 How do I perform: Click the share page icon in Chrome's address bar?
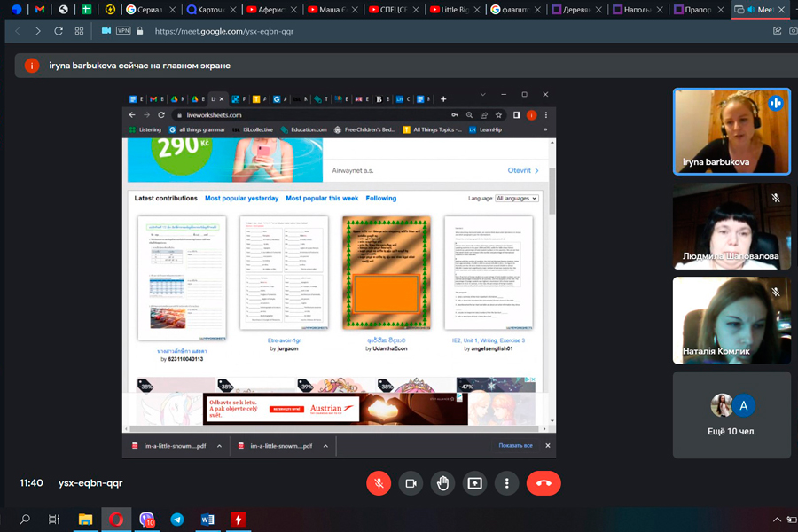point(484,115)
